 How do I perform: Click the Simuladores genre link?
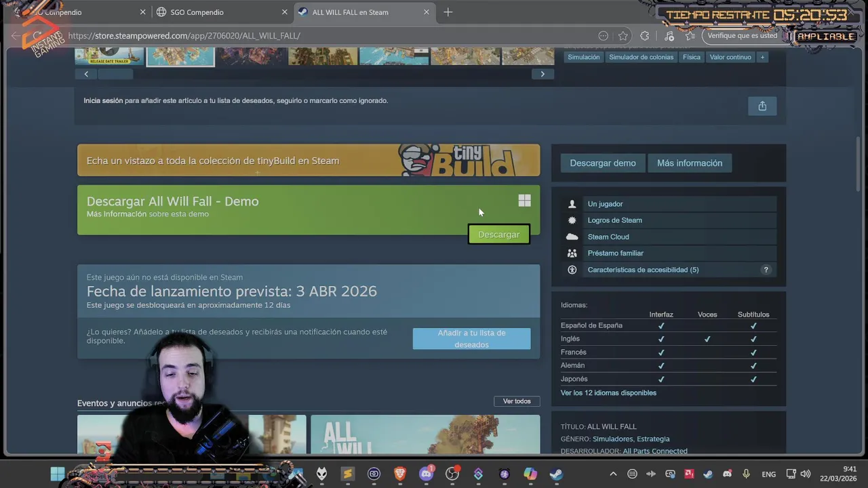click(x=612, y=439)
